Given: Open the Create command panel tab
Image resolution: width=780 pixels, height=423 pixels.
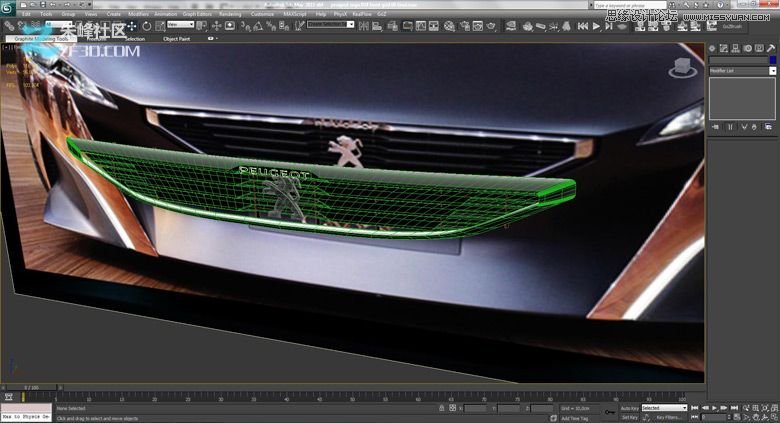Looking at the screenshot, I should pos(712,48).
